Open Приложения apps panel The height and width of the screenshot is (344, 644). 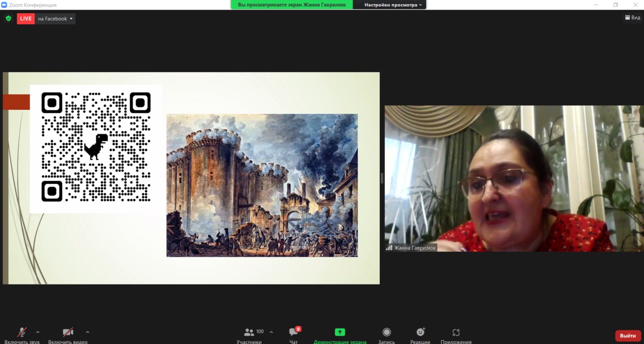[456, 335]
